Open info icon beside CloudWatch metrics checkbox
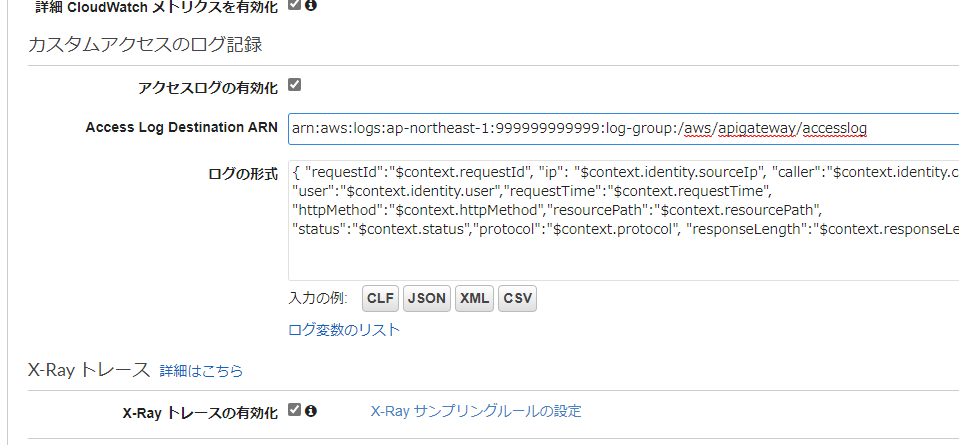The image size is (959, 445). tap(311, 6)
